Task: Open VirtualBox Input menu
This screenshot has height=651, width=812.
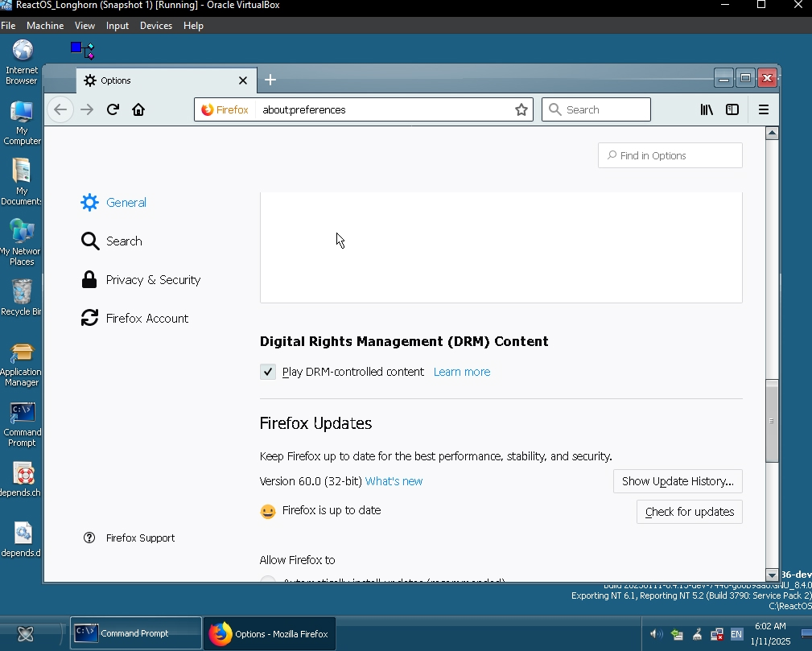Action: pos(117,26)
